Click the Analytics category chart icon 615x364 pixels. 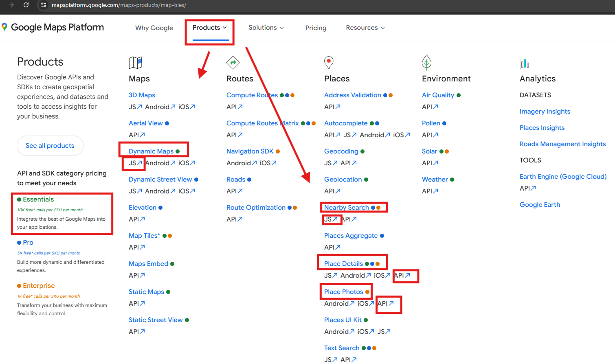525,64
